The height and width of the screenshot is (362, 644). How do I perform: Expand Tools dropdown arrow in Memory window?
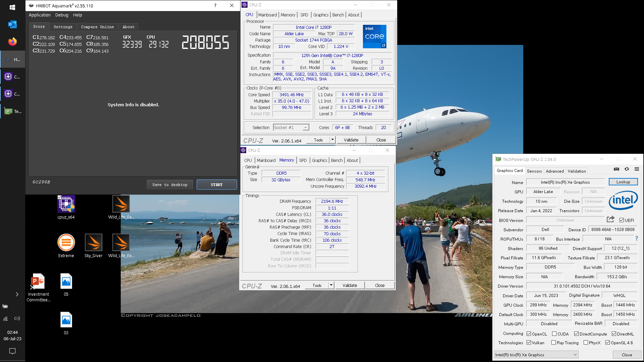(331, 285)
